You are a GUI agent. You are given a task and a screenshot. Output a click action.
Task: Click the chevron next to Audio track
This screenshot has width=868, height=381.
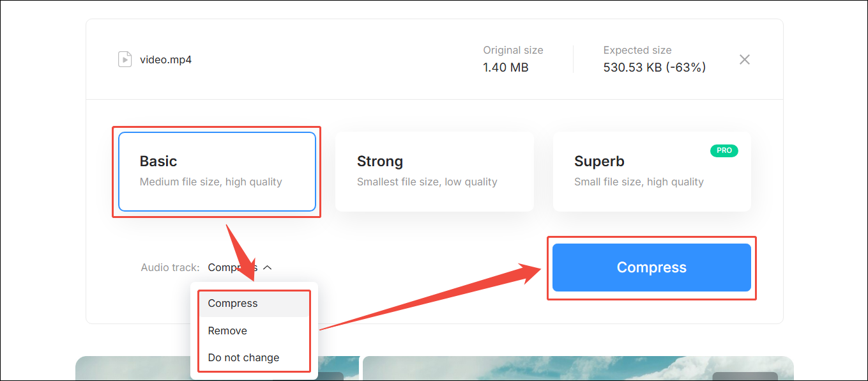coord(268,267)
